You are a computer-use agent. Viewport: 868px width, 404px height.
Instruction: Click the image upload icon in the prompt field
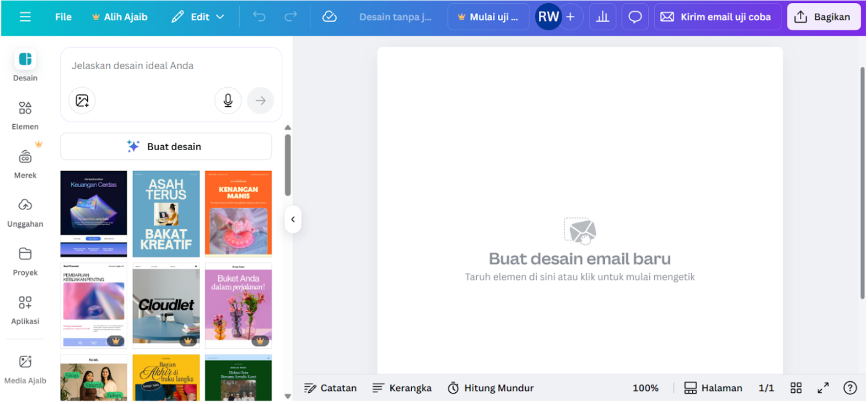(x=82, y=100)
